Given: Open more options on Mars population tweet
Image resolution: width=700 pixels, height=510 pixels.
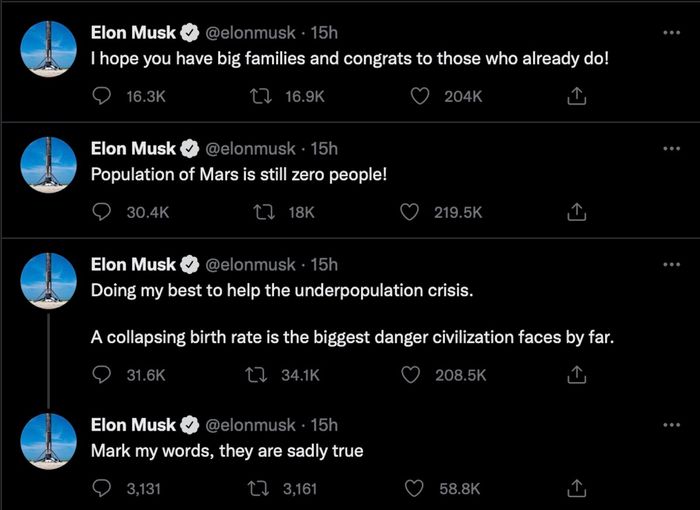Looking at the screenshot, I should tap(671, 148).
